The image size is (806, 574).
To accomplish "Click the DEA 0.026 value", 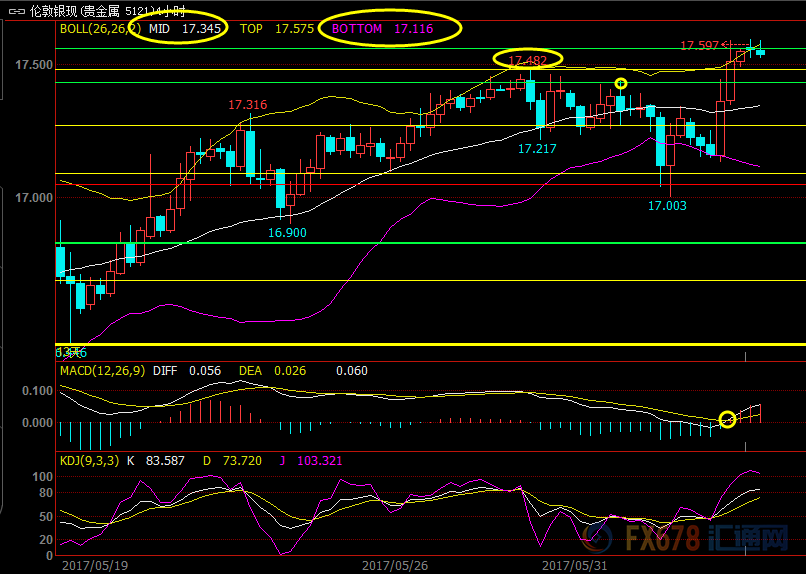I will click(272, 371).
